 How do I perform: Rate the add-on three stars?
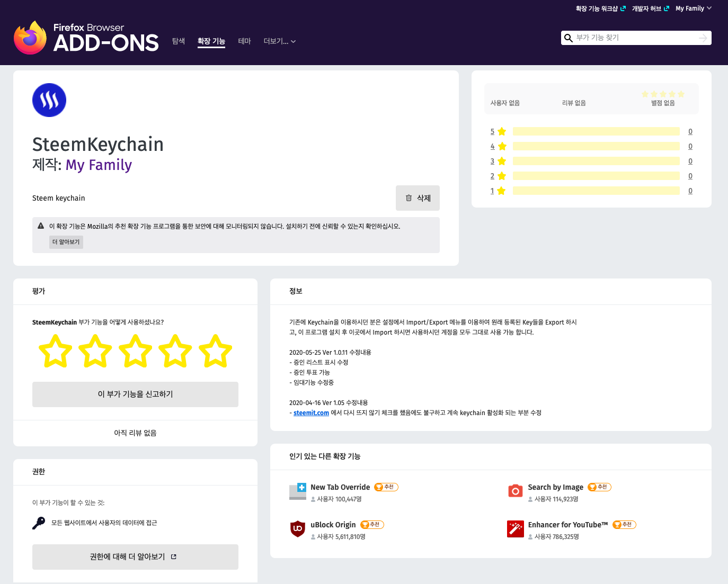tap(135, 351)
